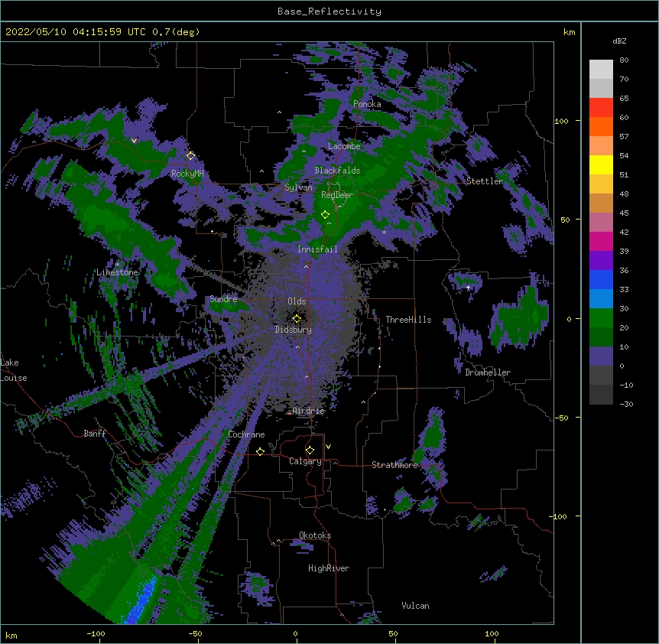Click the 80 value at the legend top
The image size is (659, 644).
click(x=624, y=60)
